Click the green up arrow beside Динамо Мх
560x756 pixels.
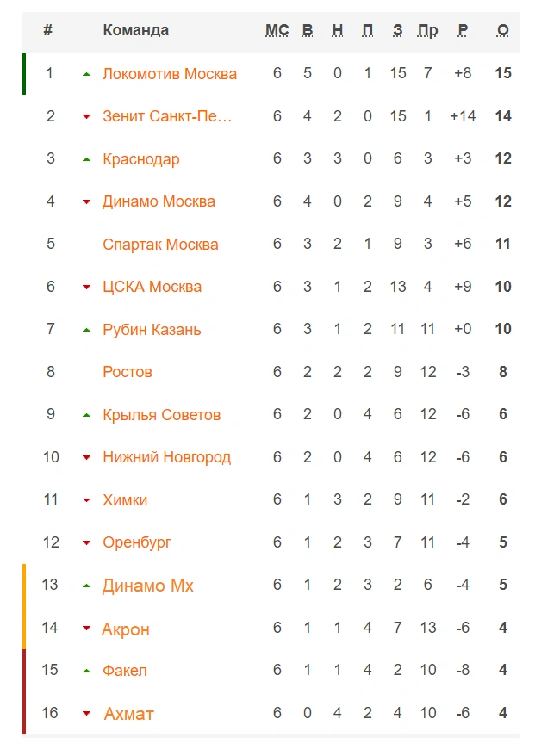pyautogui.click(x=86, y=586)
